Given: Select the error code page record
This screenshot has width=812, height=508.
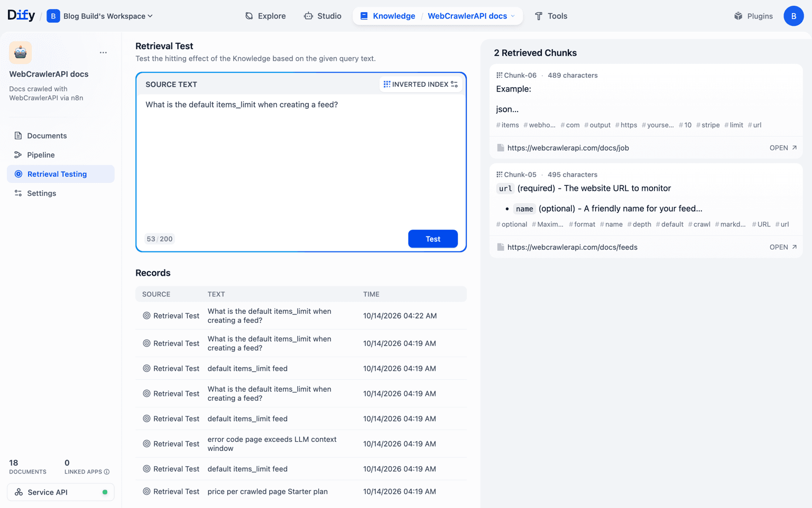Looking at the screenshot, I should 301,444.
